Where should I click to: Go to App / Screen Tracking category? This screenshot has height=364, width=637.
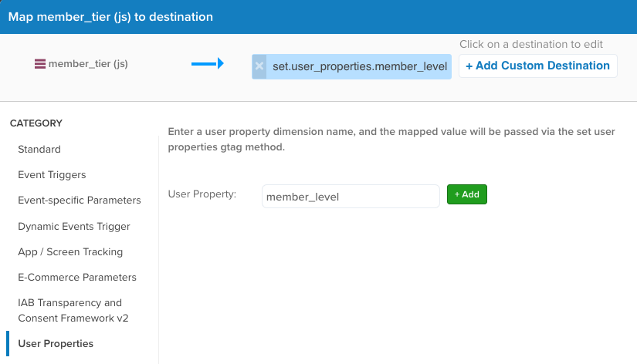point(70,251)
